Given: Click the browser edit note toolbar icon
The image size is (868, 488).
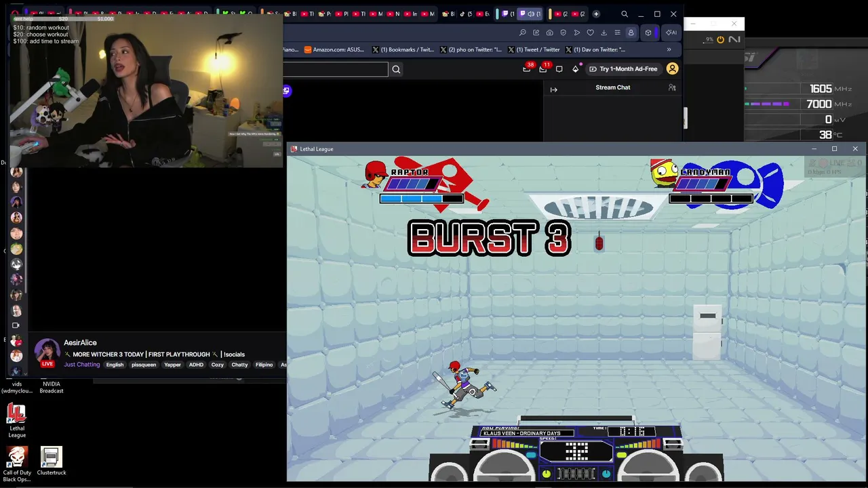Looking at the screenshot, I should tap(536, 33).
